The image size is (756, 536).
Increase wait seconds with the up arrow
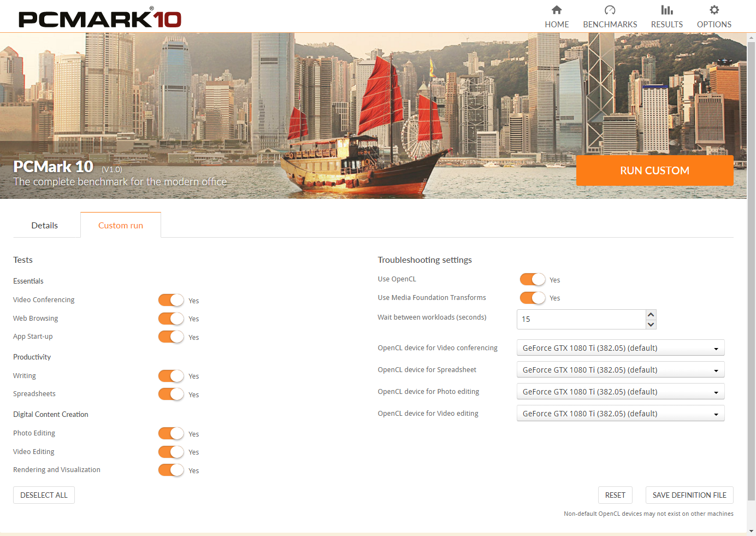pyautogui.click(x=651, y=314)
